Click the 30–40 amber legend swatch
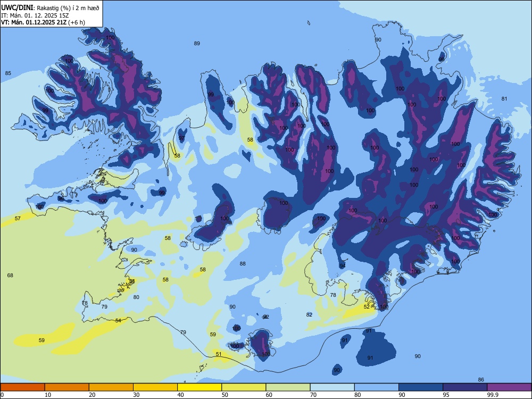Image resolution: width=532 pixels, height=399 pixels. click(155, 387)
